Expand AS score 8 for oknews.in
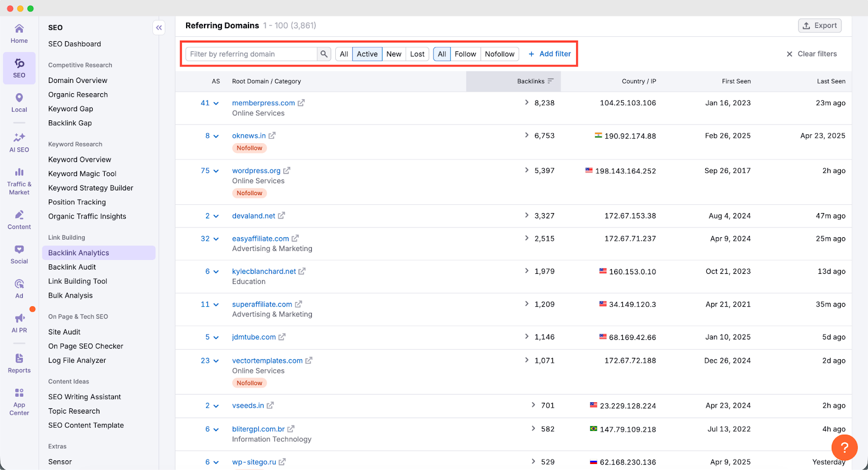868x470 pixels. tap(212, 136)
